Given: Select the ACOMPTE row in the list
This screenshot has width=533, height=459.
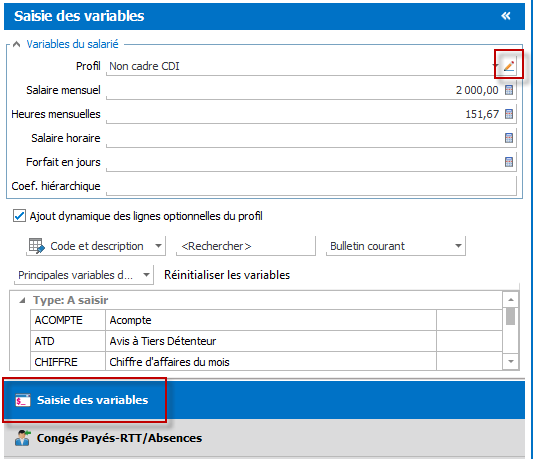Looking at the screenshot, I should pos(266,320).
